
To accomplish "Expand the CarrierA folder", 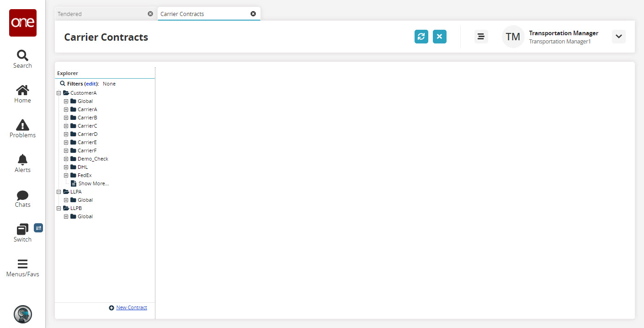I will pos(66,109).
